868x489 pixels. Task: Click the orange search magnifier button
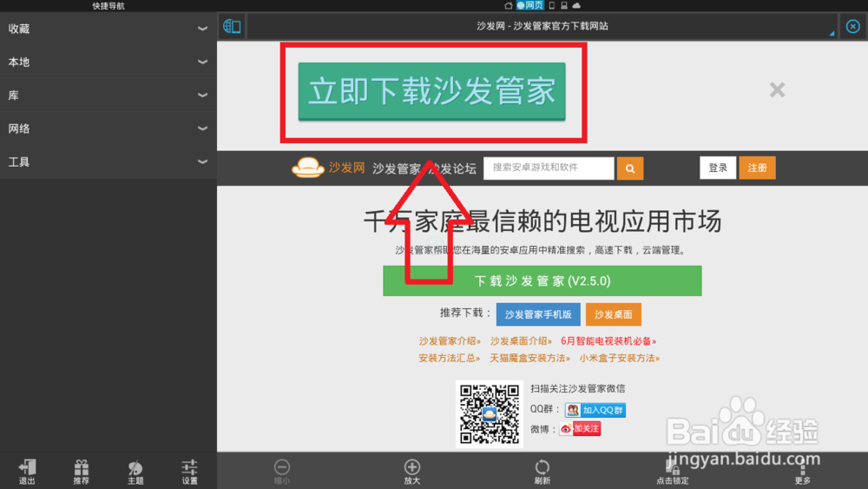click(x=630, y=169)
